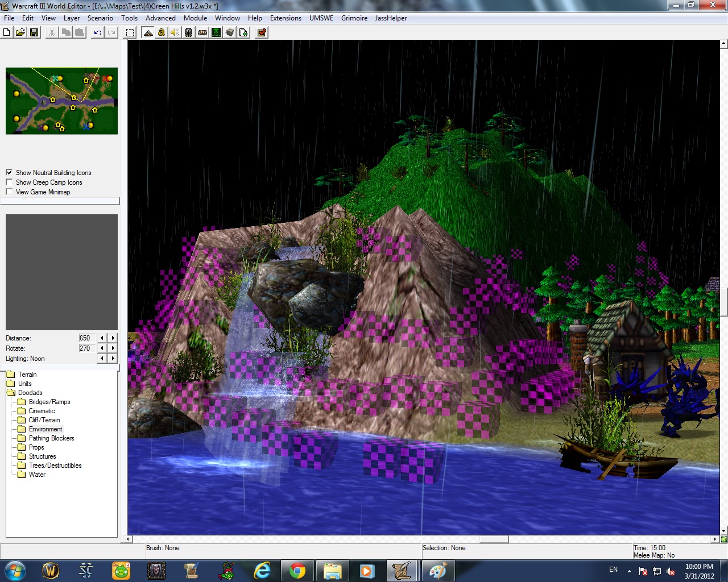Viewport: 728px width, 582px height.
Task: Undo the last action via toolbar
Action: [98, 32]
